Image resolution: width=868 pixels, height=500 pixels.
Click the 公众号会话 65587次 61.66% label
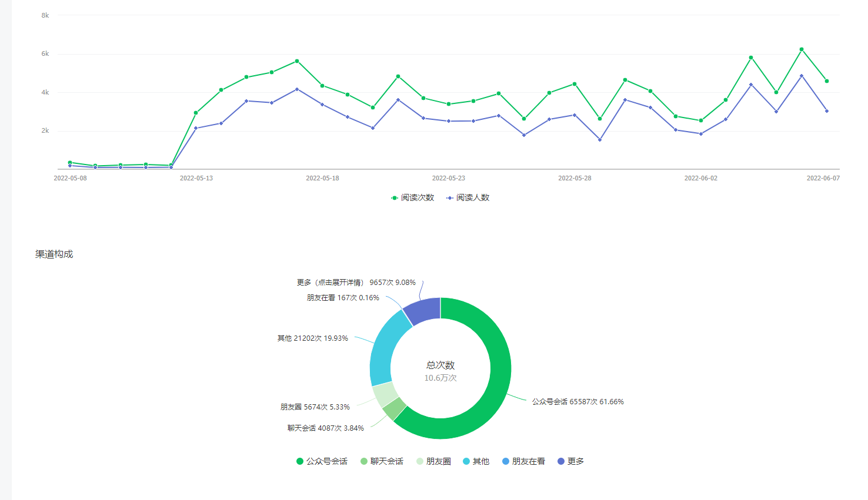tap(577, 402)
